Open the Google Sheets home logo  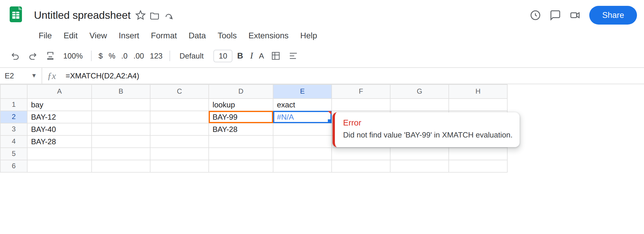pyautogui.click(x=16, y=15)
